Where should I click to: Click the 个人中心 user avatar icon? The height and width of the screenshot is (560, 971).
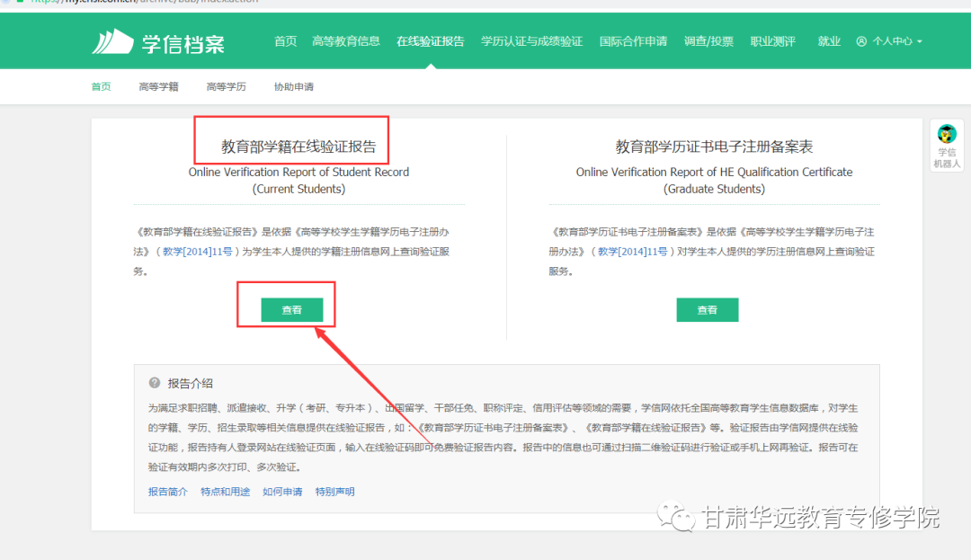pos(861,41)
